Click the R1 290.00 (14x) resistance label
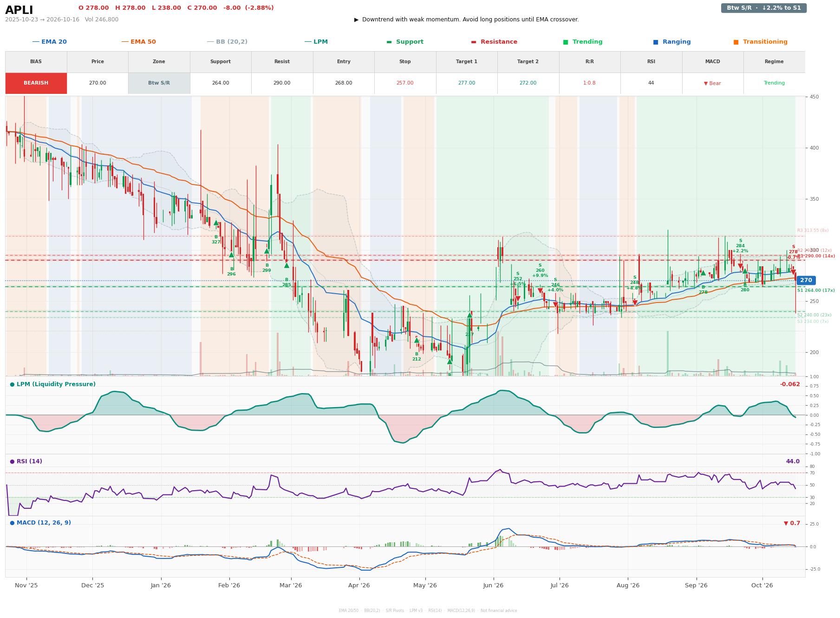 [x=816, y=256]
